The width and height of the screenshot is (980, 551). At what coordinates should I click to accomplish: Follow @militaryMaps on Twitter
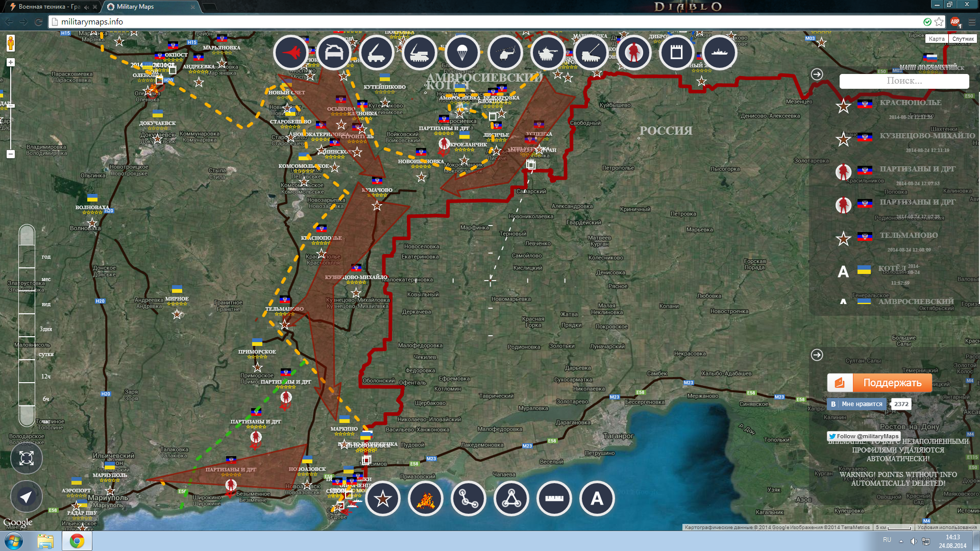click(x=864, y=436)
